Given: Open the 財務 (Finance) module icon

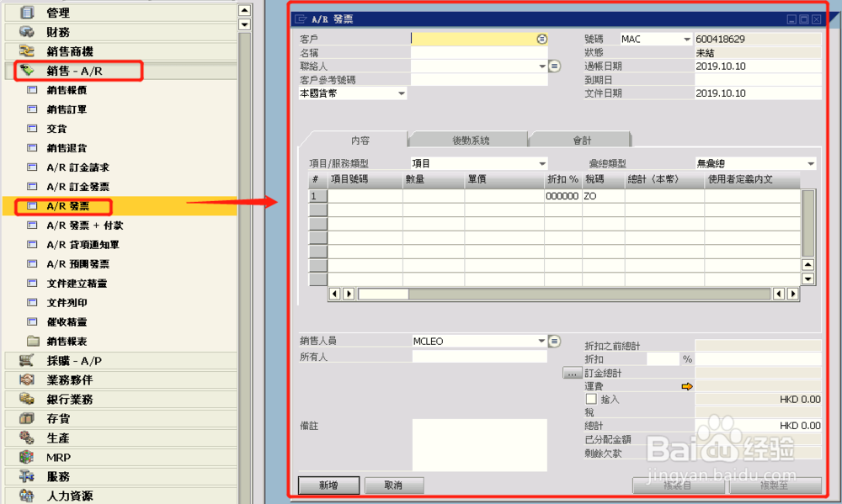Looking at the screenshot, I should tap(28, 31).
